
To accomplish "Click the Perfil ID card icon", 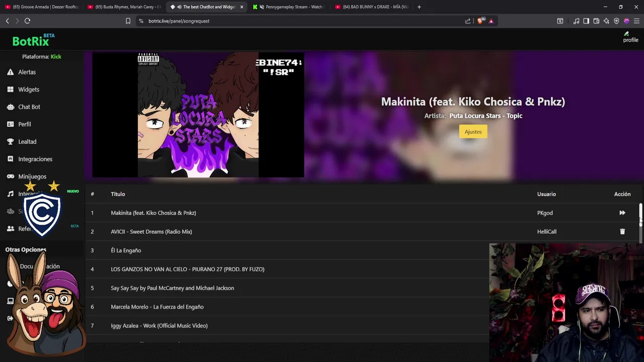I will coord(10,124).
